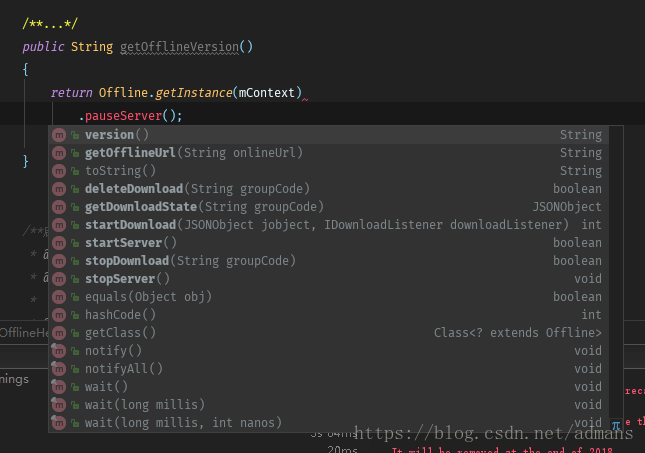Click getInstance call in return statement
This screenshot has height=453, width=645.
coord(194,93)
